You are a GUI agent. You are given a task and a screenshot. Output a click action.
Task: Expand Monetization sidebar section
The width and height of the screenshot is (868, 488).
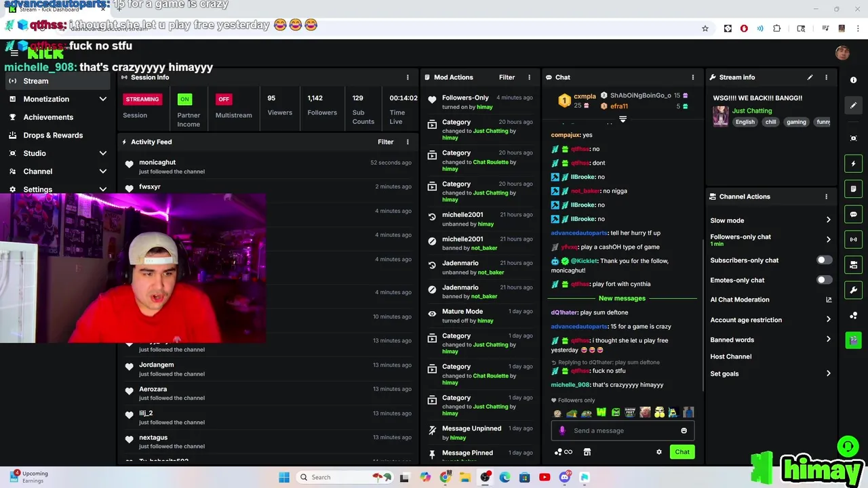pyautogui.click(x=102, y=99)
